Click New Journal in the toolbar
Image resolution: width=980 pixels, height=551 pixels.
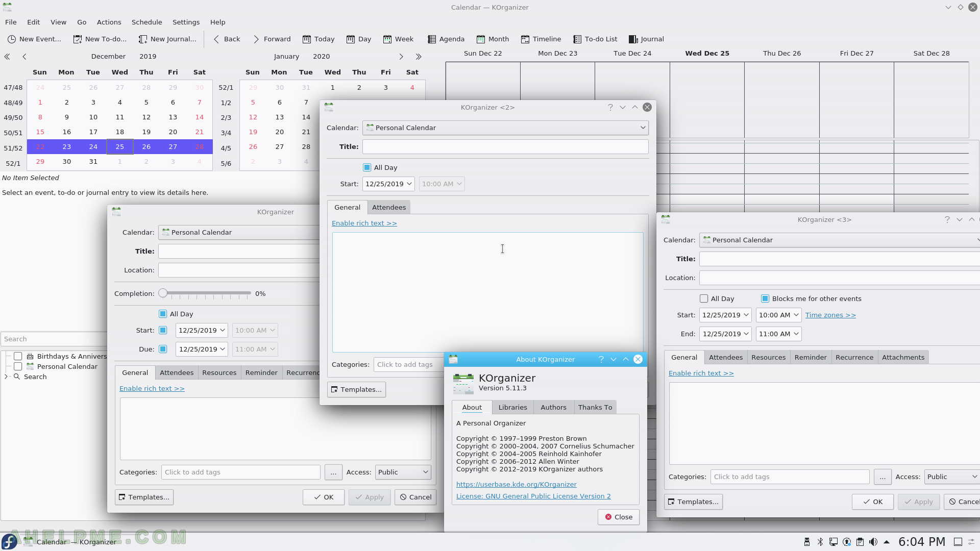pos(167,39)
